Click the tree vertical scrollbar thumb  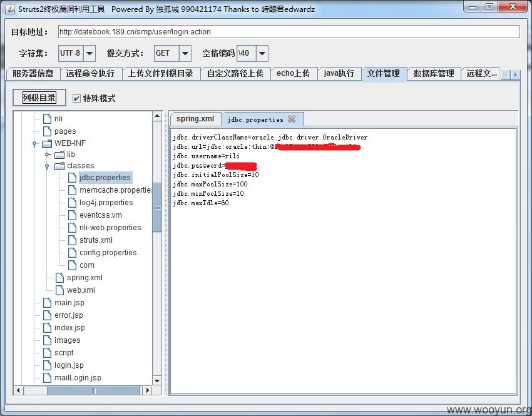157,208
